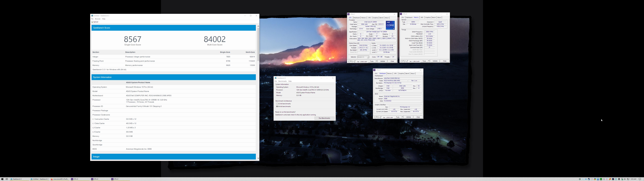Switch to About tab in the CPU-Z Memory window

coord(439,17)
